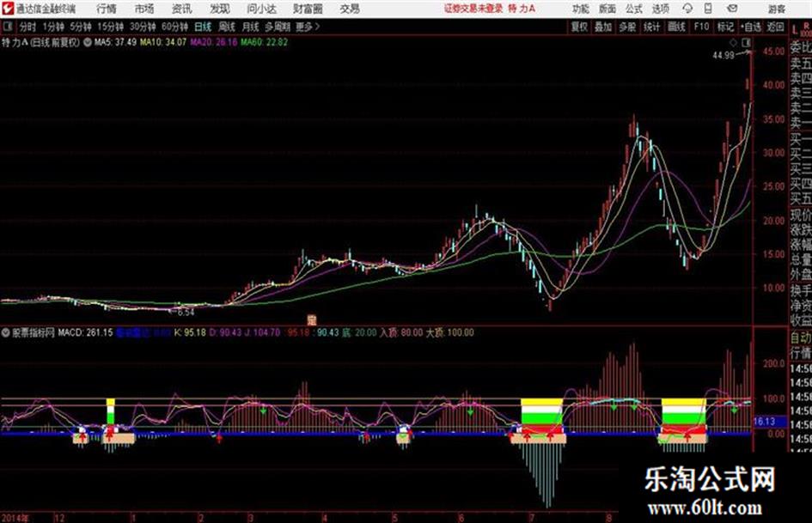
Task: Click the 标记 mark button
Action: pos(725,27)
